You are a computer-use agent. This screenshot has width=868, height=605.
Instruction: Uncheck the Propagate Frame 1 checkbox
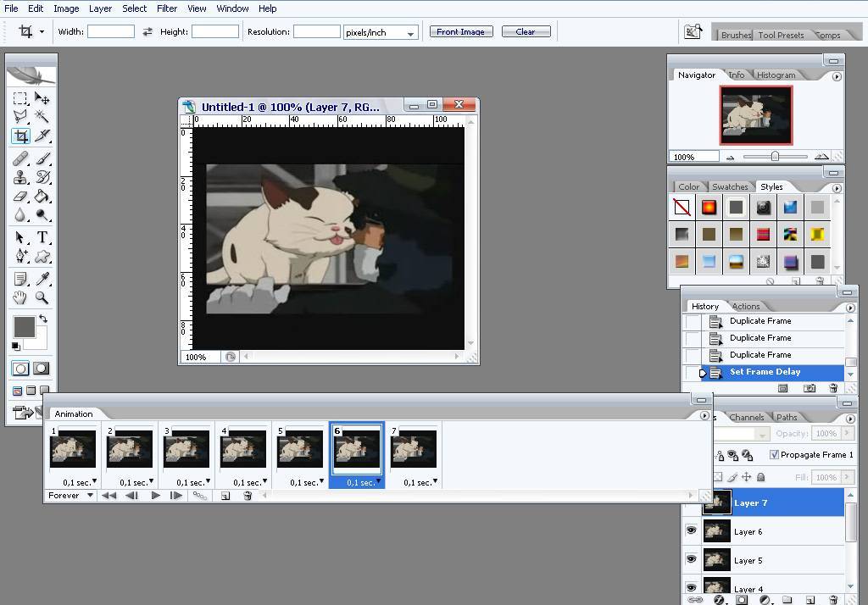click(774, 455)
